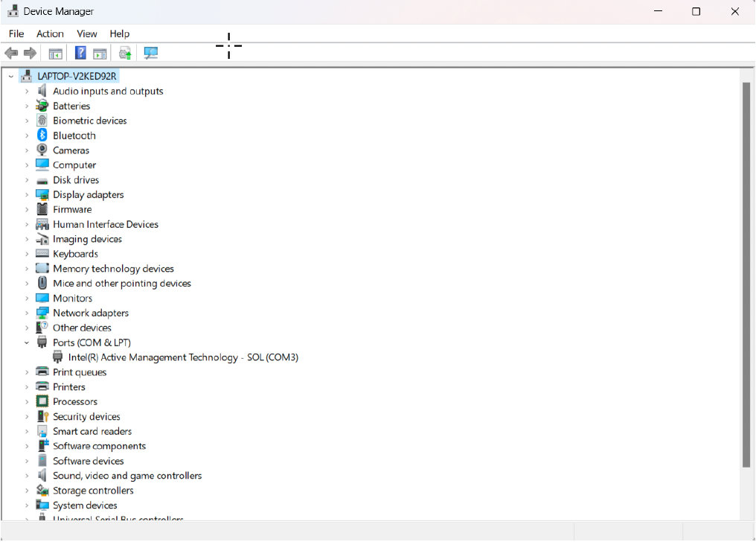Select the Network adapters label
This screenshot has height=542, width=756.
91,313
